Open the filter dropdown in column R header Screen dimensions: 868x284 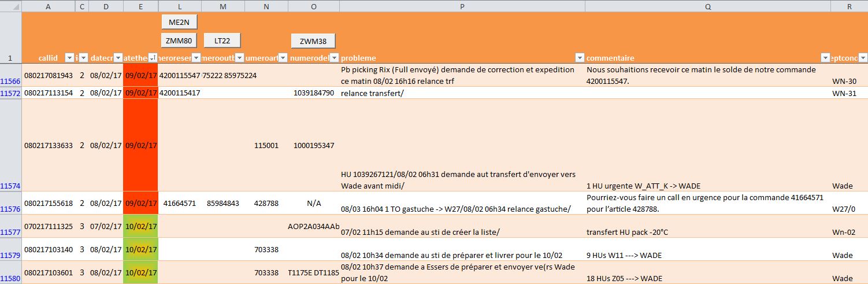click(x=863, y=58)
